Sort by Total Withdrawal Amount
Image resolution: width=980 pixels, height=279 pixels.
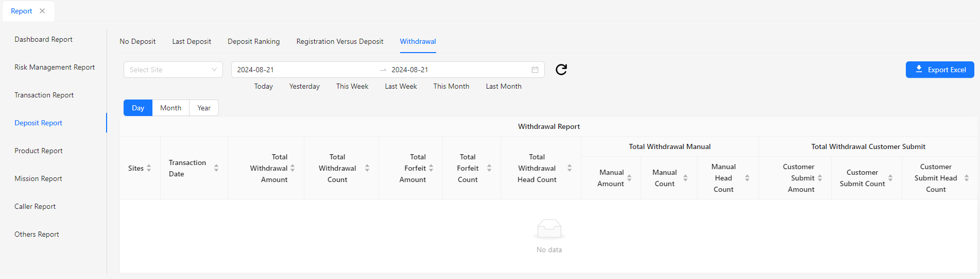(x=293, y=168)
